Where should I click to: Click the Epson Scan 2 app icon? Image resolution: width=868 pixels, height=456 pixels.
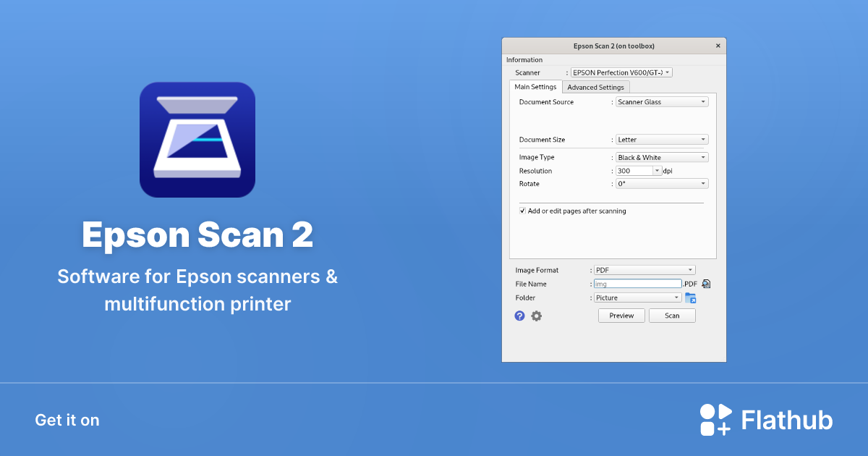(x=197, y=139)
